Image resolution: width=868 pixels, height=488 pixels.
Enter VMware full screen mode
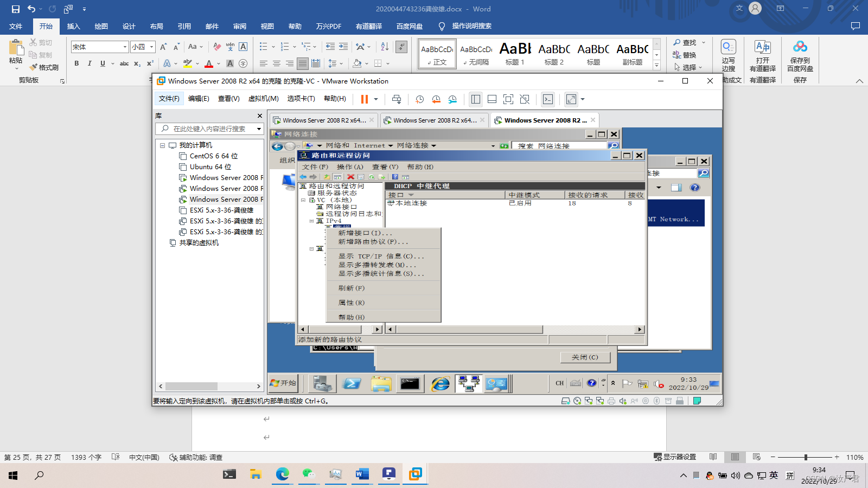coord(508,99)
